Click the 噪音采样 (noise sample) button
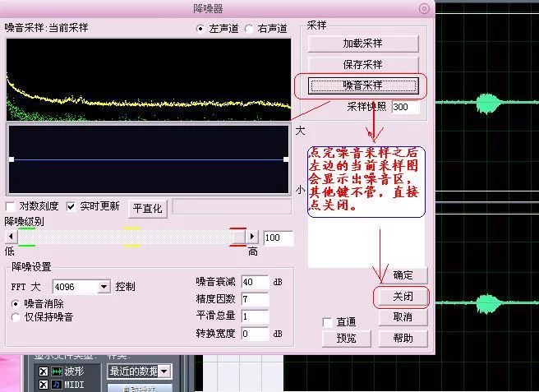 tap(362, 85)
